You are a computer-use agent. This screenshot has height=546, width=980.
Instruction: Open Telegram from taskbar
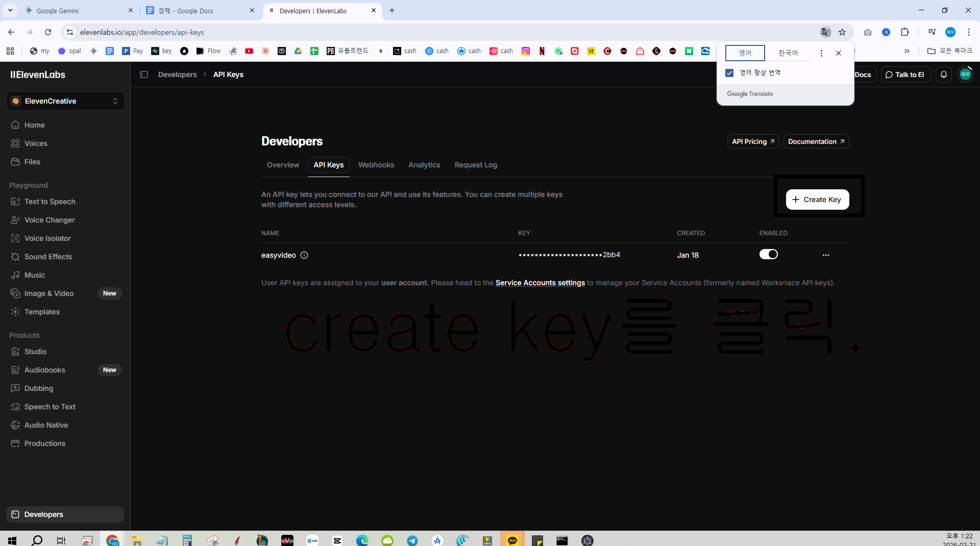pos(412,540)
